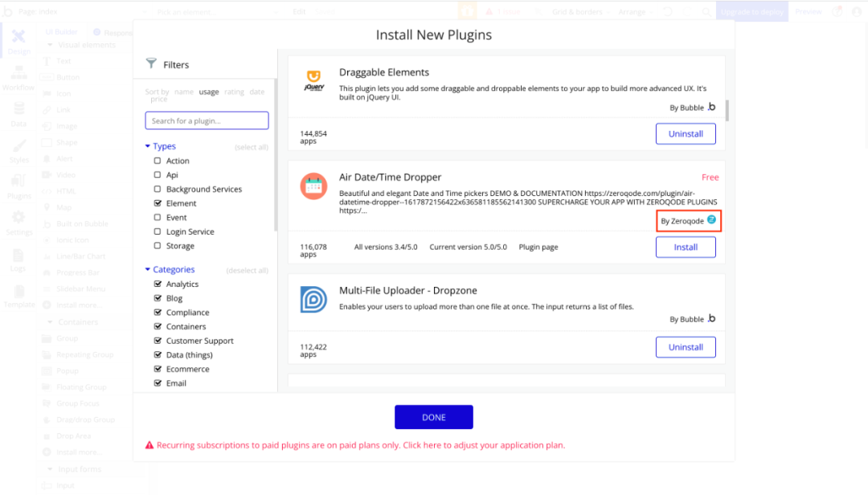Install the Air Date/Time Dropper plugin

point(686,247)
